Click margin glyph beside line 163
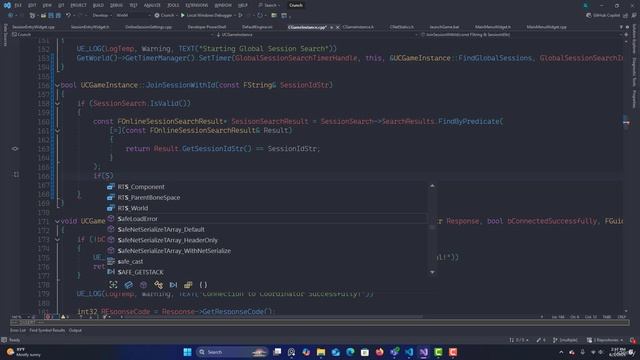The height and width of the screenshot is (360, 640). 15,149
